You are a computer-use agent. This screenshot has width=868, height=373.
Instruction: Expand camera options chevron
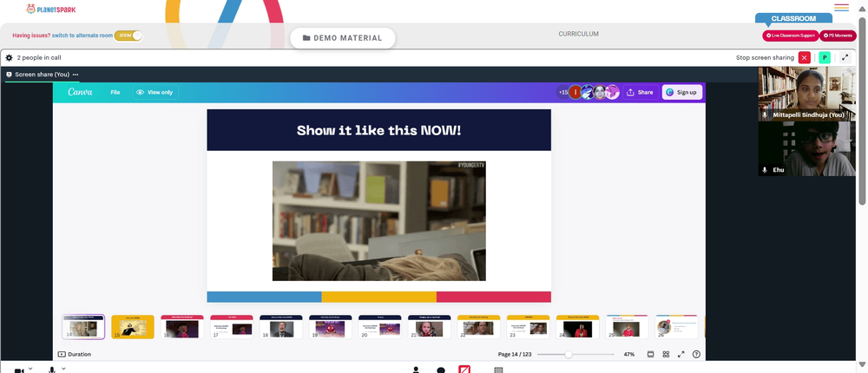(30, 368)
